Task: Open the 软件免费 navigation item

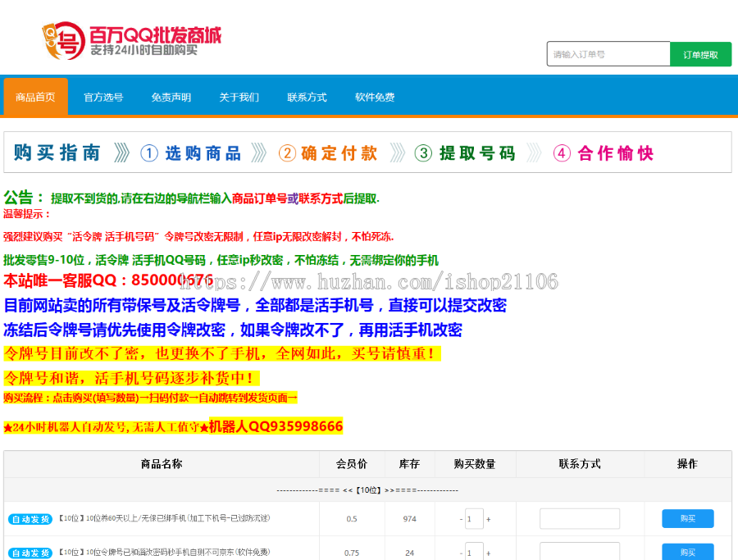Action: point(374,96)
